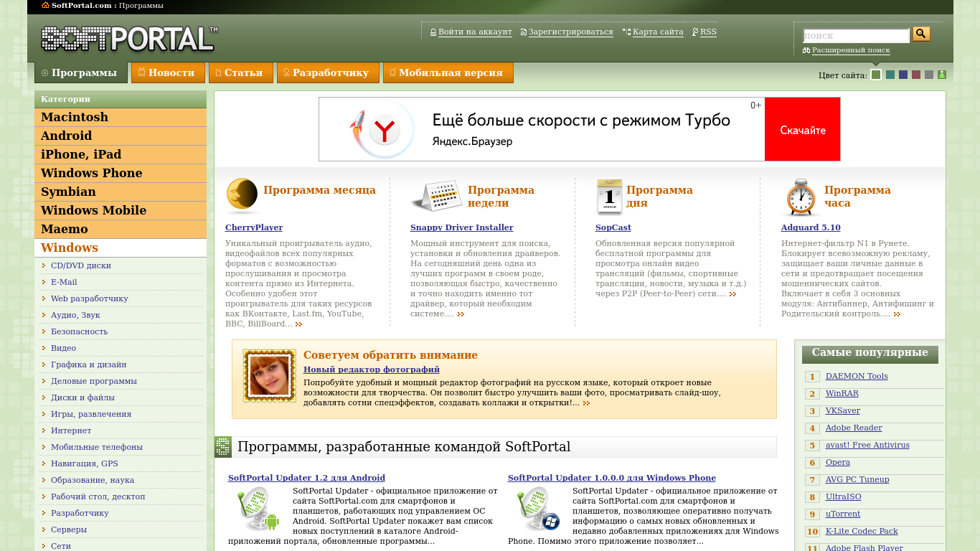Click the SoftPortal Updater Windows Phone app icon
Viewport: 980px width, 551px height.
coord(537,509)
